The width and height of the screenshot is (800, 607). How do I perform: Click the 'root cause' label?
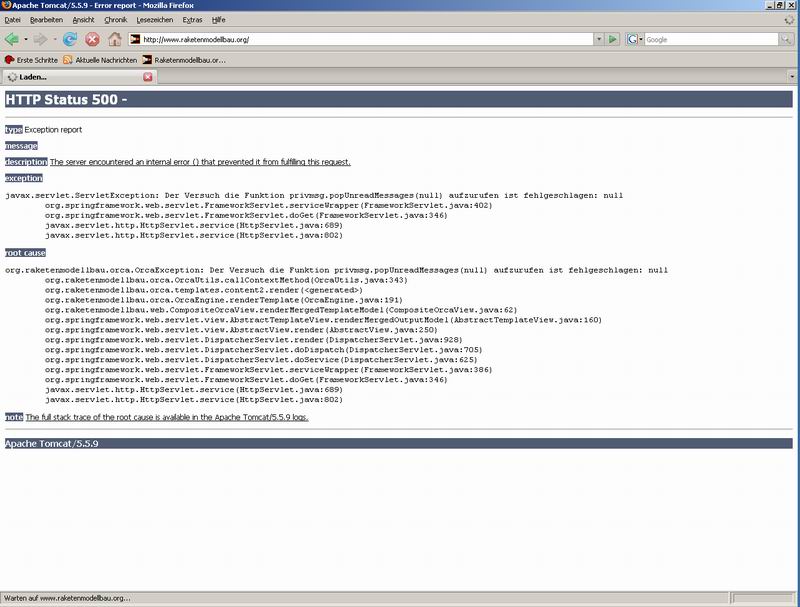(26, 253)
